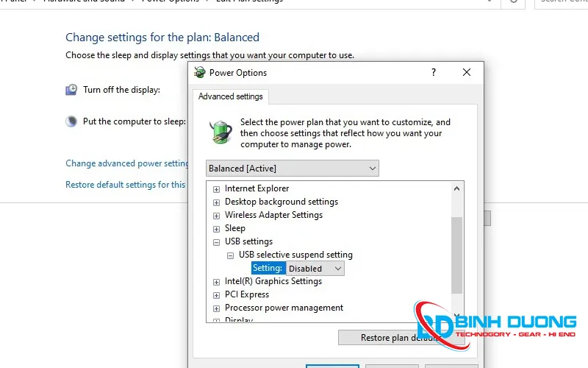The width and height of the screenshot is (588, 368).
Task: Expand the Internet Explorer tree node
Action: 216,189
